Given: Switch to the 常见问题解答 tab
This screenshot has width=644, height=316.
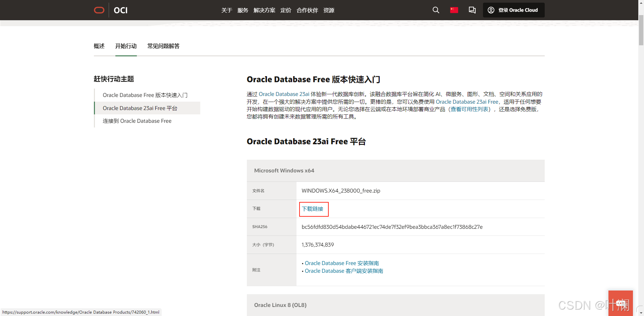Looking at the screenshot, I should pyautogui.click(x=163, y=46).
